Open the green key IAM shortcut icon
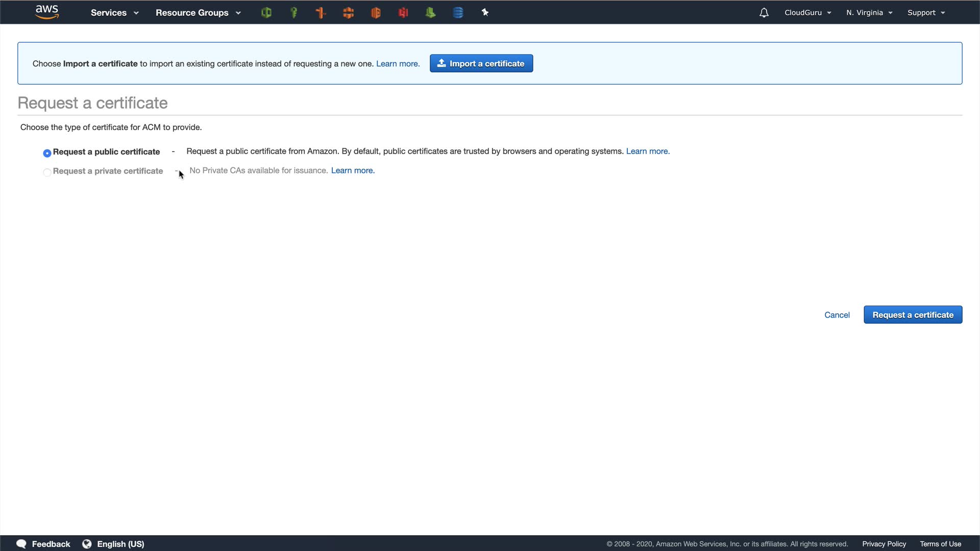This screenshot has height=551, width=980. pos(293,13)
